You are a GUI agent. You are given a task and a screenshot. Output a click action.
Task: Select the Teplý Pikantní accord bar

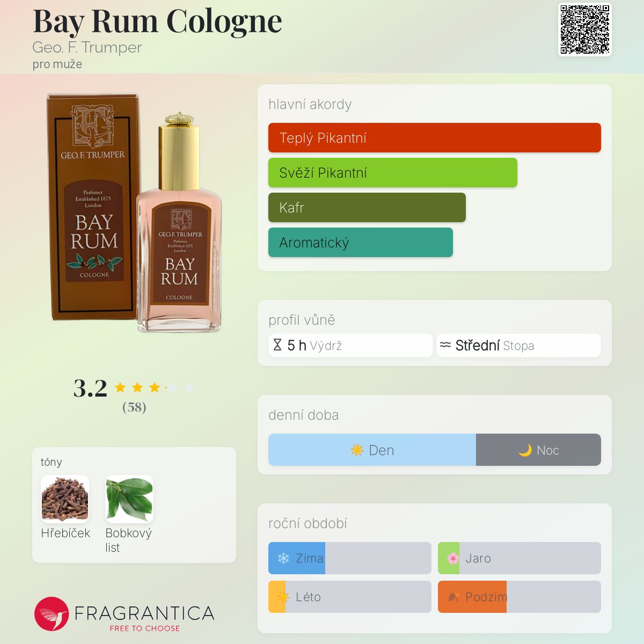coord(435,138)
